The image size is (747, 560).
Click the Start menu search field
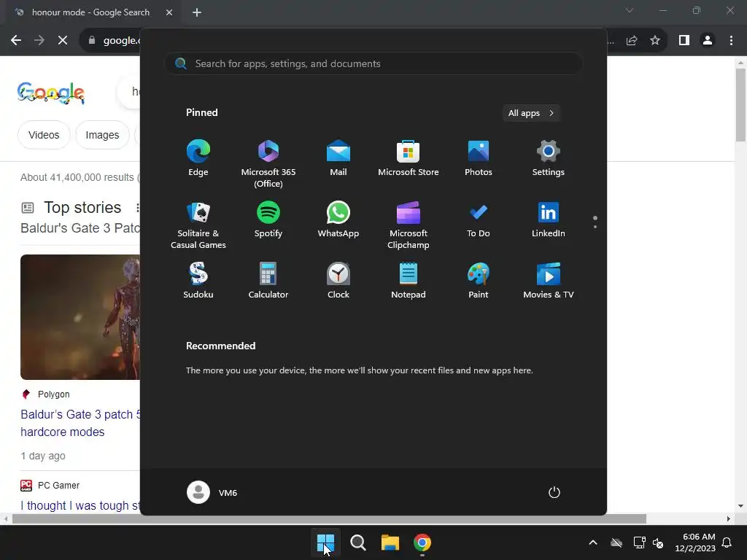[x=374, y=64]
